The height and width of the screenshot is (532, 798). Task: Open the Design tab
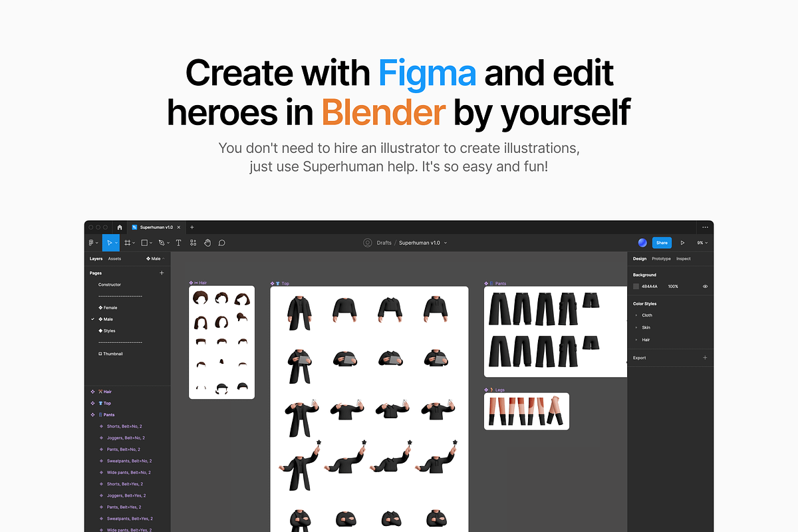click(640, 259)
